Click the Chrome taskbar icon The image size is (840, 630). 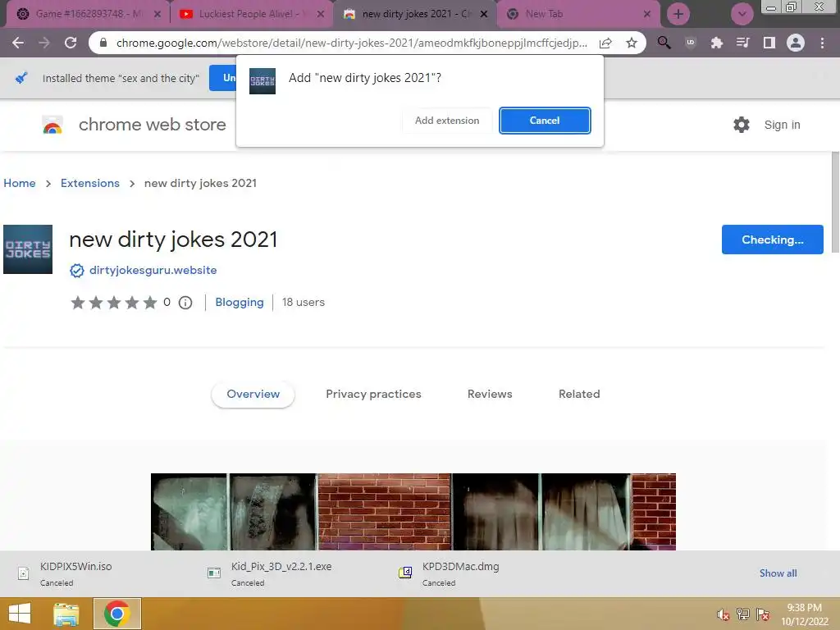pos(116,614)
